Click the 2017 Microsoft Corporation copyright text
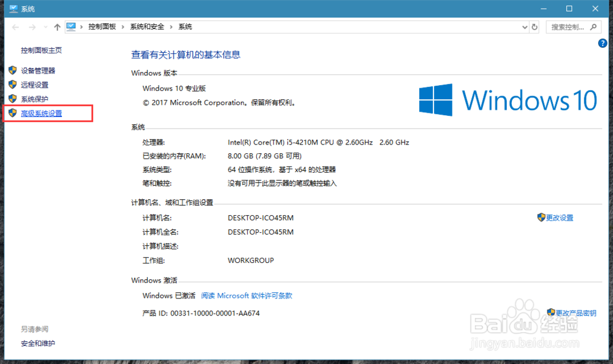Screen dimensions: 613x364 point(219,103)
